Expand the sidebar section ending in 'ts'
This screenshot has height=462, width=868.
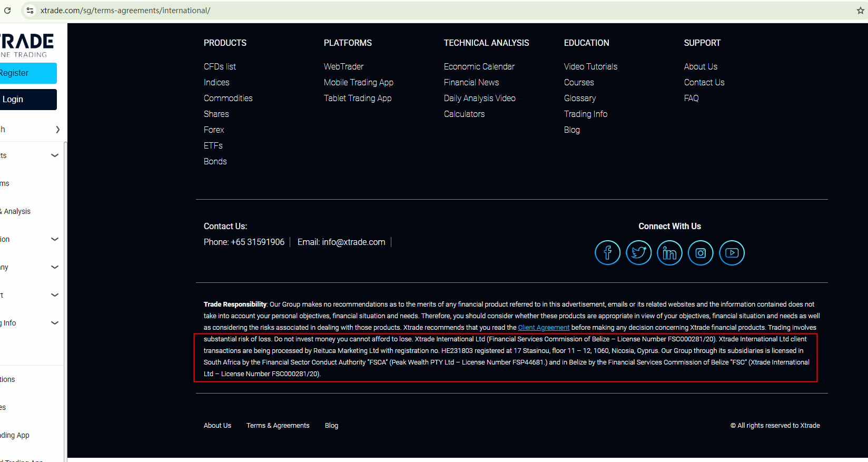(55, 155)
